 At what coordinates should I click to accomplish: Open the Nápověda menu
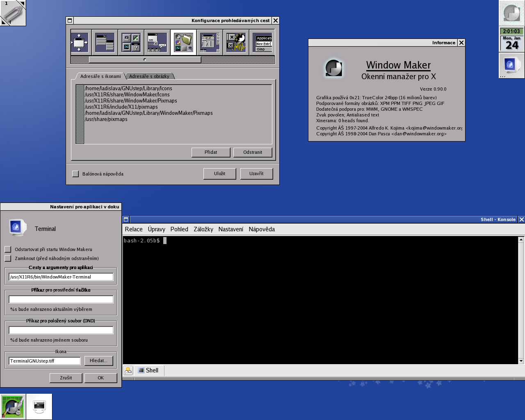coord(262,229)
